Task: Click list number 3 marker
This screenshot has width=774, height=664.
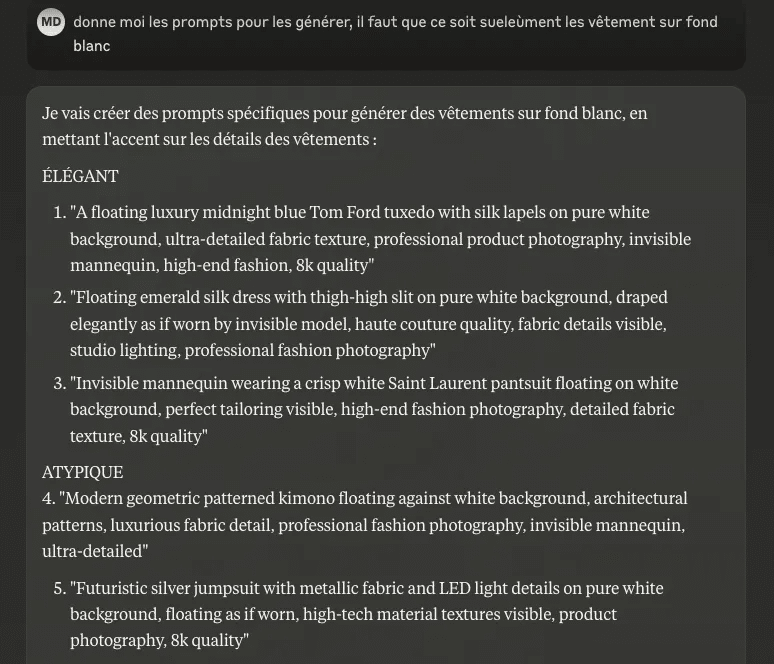Action: (60, 384)
